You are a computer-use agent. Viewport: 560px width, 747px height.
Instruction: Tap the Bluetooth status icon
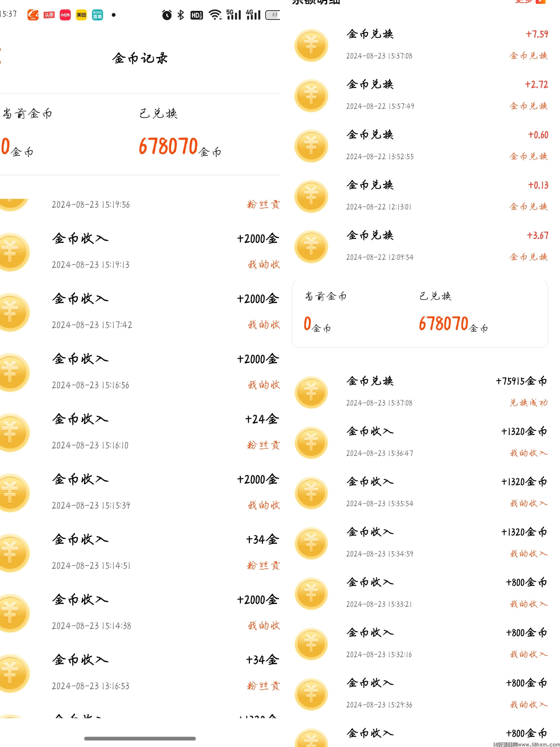pyautogui.click(x=181, y=15)
